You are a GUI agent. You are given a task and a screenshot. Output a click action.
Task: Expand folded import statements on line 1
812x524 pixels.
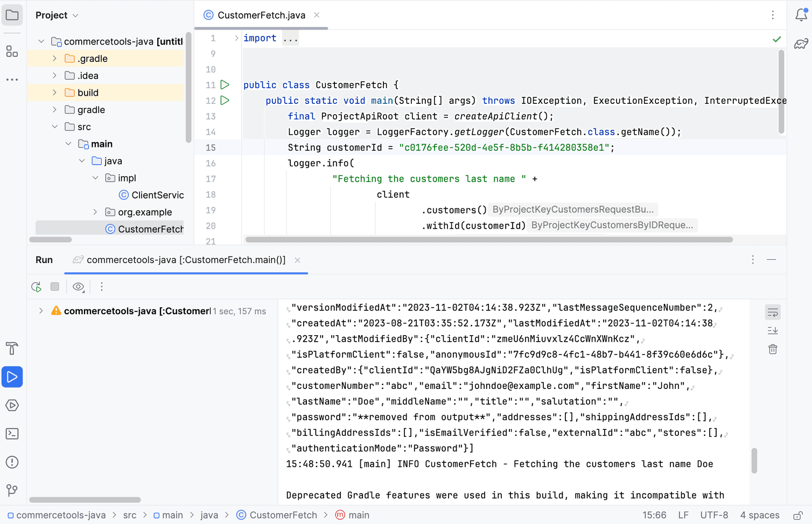point(236,38)
